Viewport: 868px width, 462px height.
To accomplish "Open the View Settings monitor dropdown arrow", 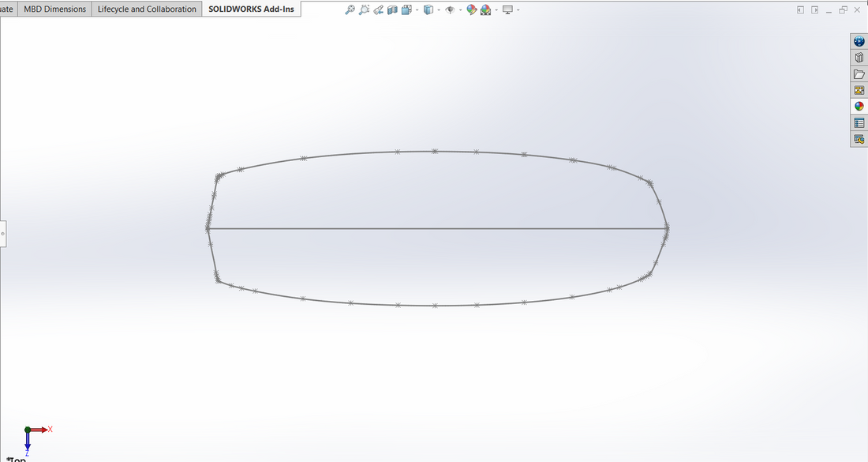I will point(518,10).
